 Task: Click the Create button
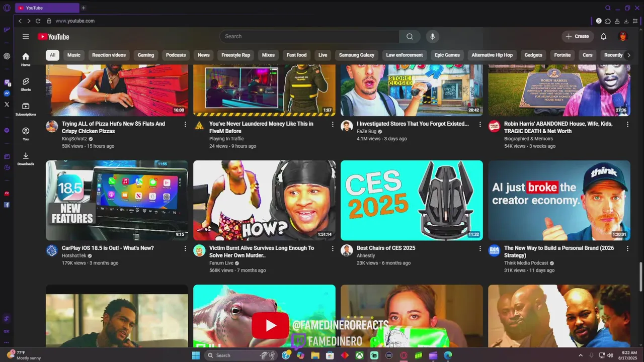pos(577,36)
